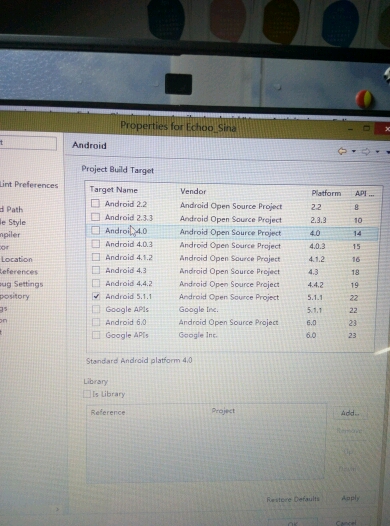Click the forward navigation arrow icon
Viewport: 390px width, 526px height.
click(366, 152)
